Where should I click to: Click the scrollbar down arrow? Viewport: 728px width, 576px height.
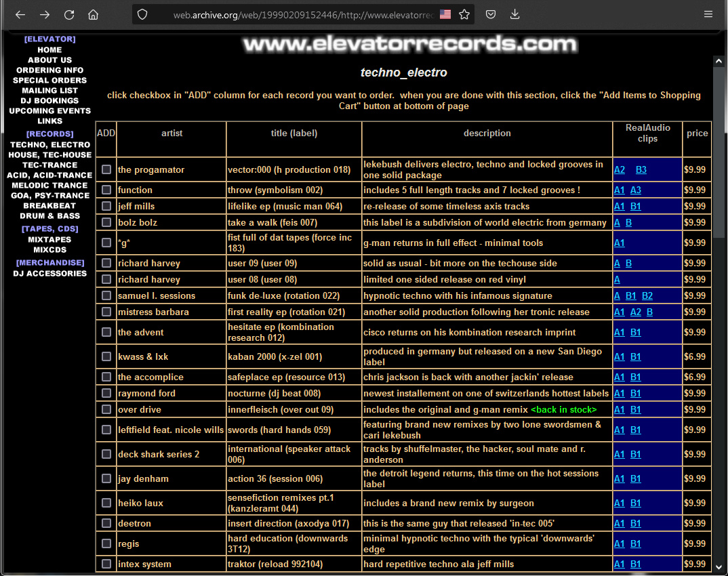click(719, 567)
